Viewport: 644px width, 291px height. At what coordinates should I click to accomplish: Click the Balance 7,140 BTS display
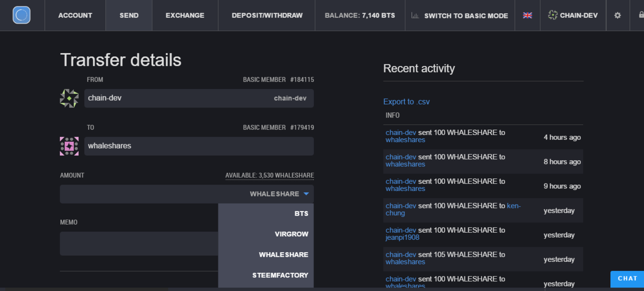[360, 16]
